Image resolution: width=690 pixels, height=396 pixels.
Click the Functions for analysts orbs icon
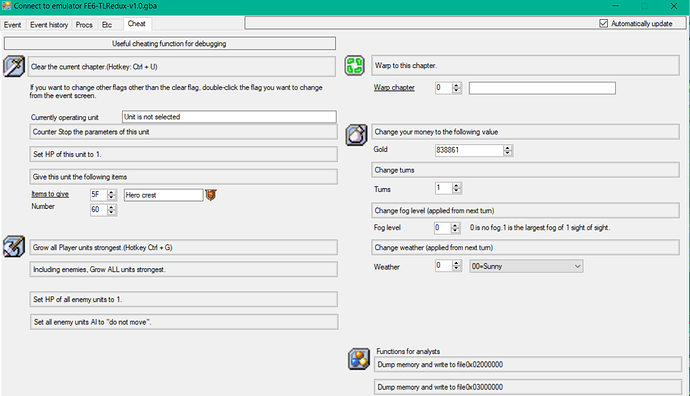(359, 359)
